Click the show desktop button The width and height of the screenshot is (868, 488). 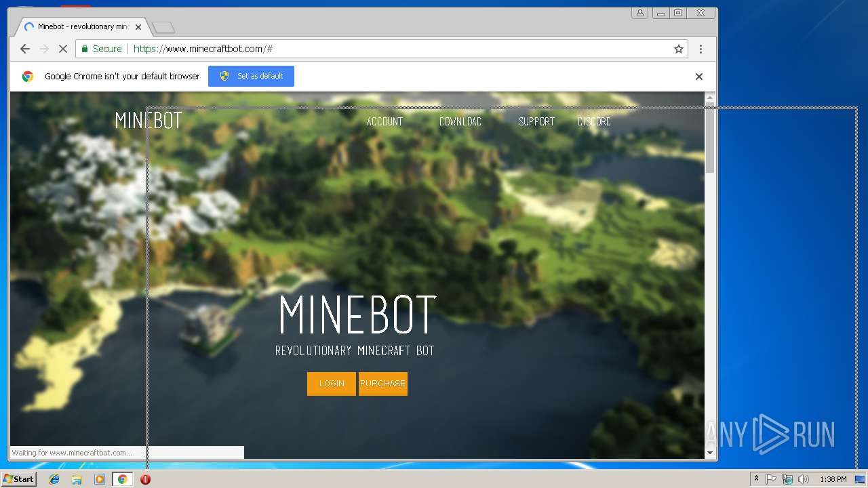pyautogui.click(x=861, y=479)
